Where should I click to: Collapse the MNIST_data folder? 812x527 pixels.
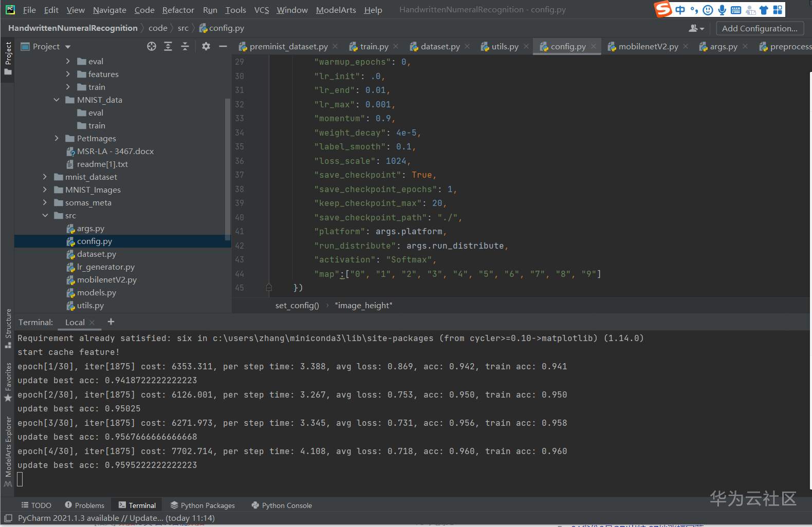point(57,100)
